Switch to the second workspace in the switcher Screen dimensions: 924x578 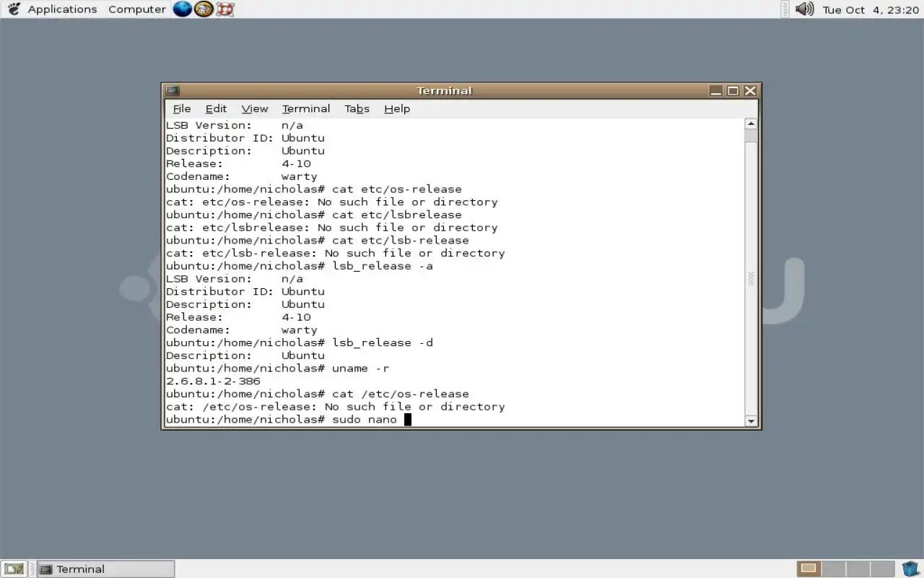(832, 569)
